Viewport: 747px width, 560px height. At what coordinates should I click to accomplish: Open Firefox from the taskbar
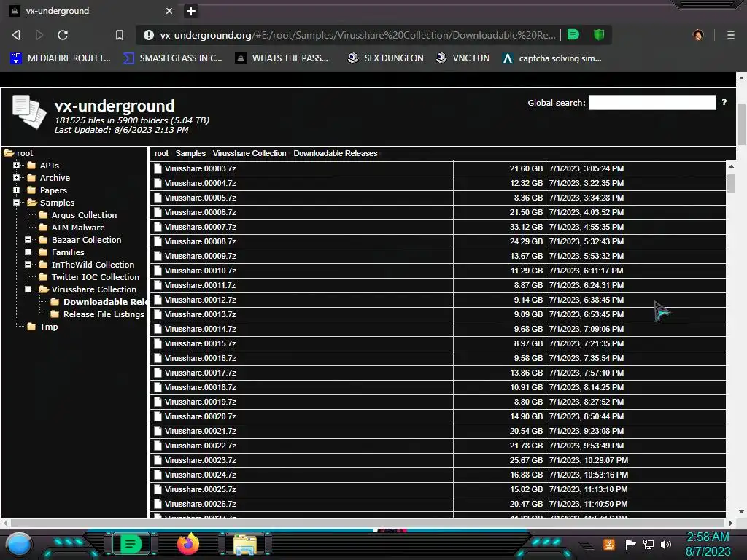click(x=187, y=544)
